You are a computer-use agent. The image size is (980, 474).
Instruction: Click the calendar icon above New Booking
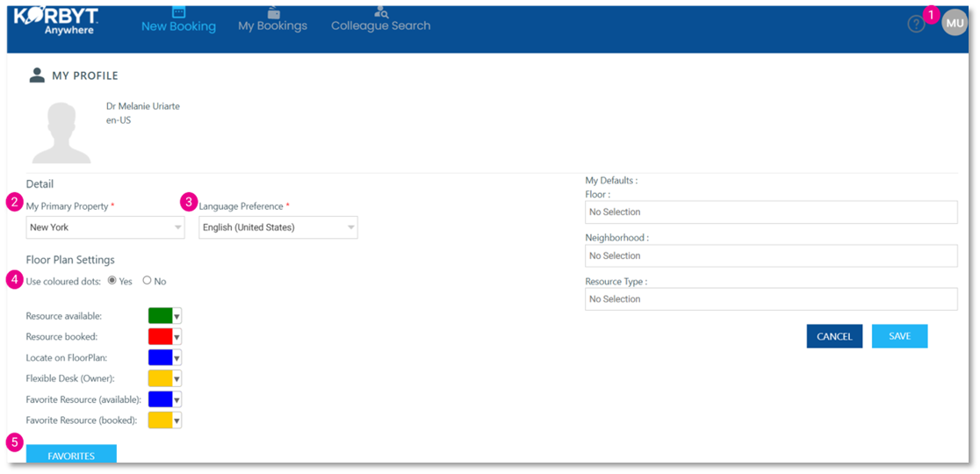tap(179, 12)
